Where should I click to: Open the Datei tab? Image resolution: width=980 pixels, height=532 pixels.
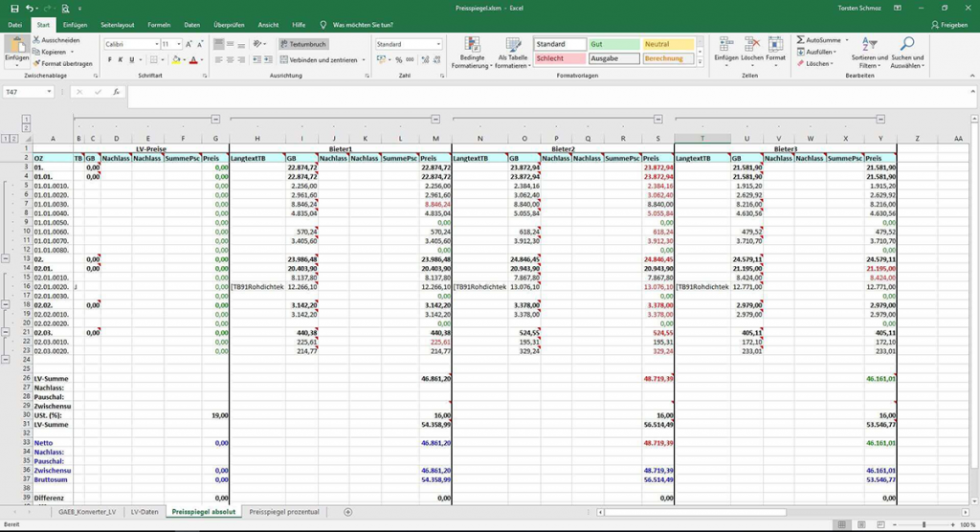pyautogui.click(x=15, y=25)
